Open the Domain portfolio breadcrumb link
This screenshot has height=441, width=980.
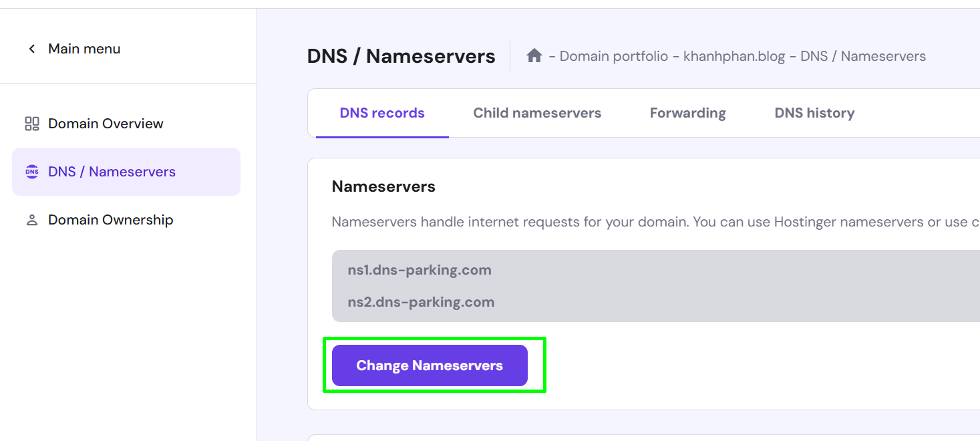[614, 56]
